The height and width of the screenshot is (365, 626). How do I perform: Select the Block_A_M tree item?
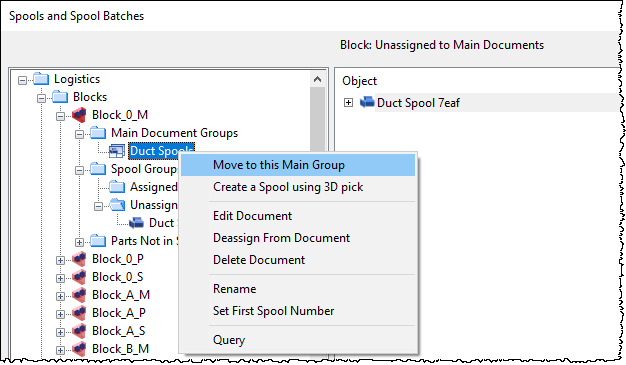coord(121,295)
